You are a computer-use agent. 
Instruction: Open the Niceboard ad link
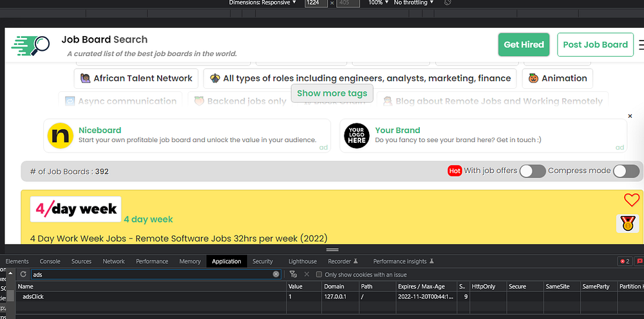(100, 131)
